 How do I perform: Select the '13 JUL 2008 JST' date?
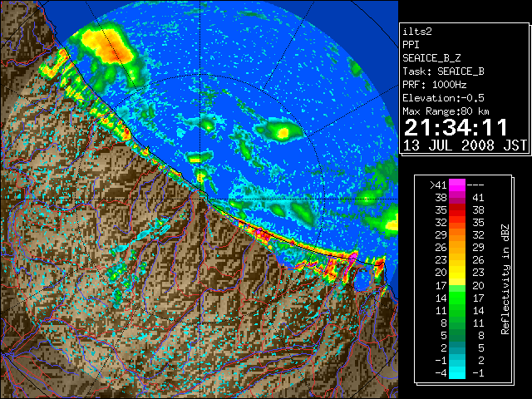(x=465, y=145)
